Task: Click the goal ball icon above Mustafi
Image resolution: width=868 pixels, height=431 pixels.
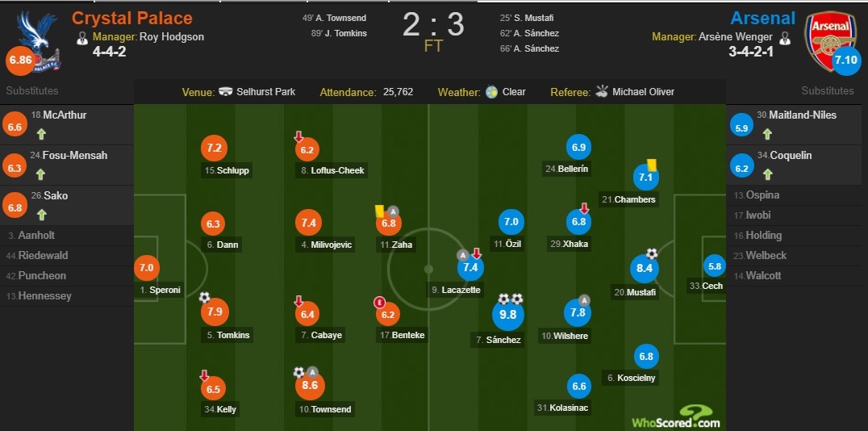Action: click(x=652, y=253)
